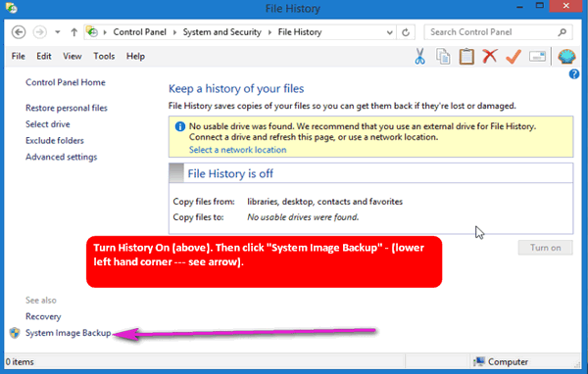The height and width of the screenshot is (374, 588).
Task: Click the Control Panel breadcrumb
Action: point(139,32)
